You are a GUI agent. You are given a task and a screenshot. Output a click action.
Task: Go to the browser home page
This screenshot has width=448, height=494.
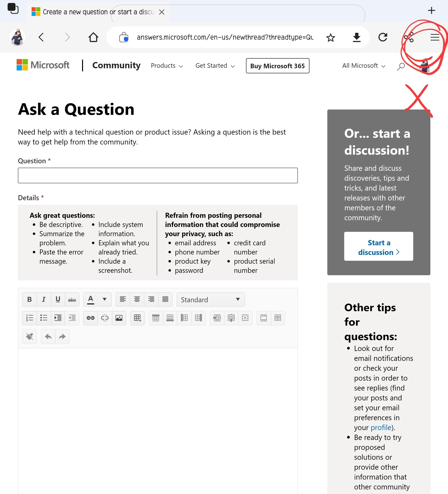coord(93,37)
